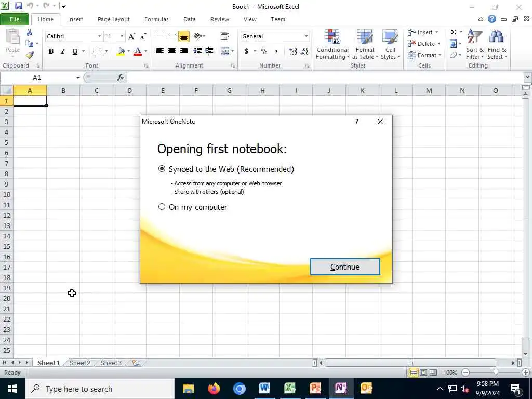Click Top Align icon
The height and width of the screenshot is (399, 532).
pos(160,36)
